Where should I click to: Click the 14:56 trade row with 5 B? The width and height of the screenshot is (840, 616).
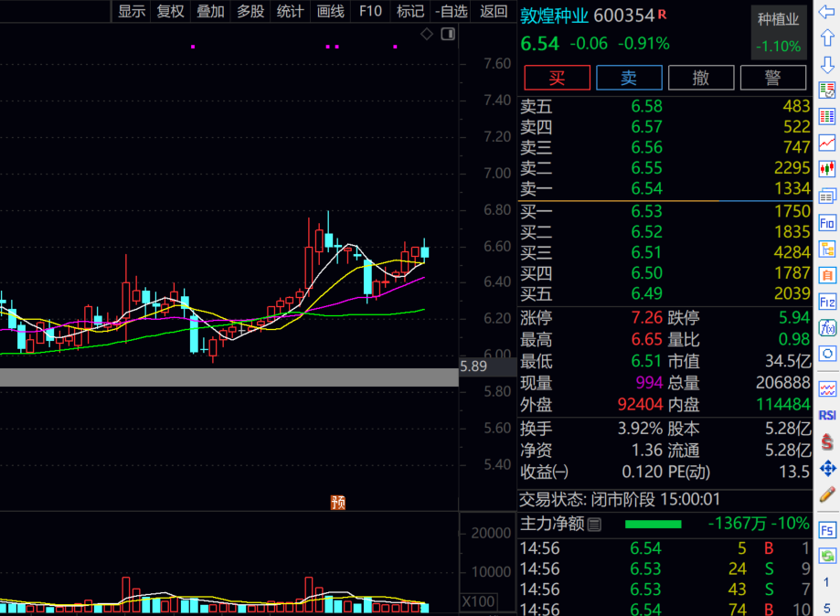click(x=665, y=548)
